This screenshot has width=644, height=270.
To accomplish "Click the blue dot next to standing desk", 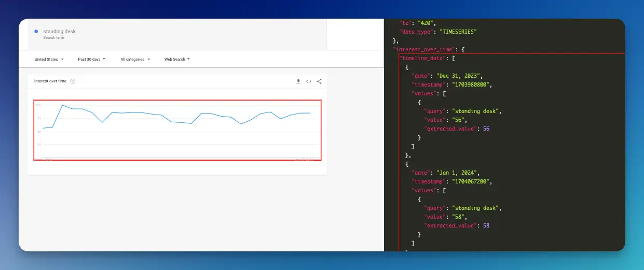I will pos(36,32).
